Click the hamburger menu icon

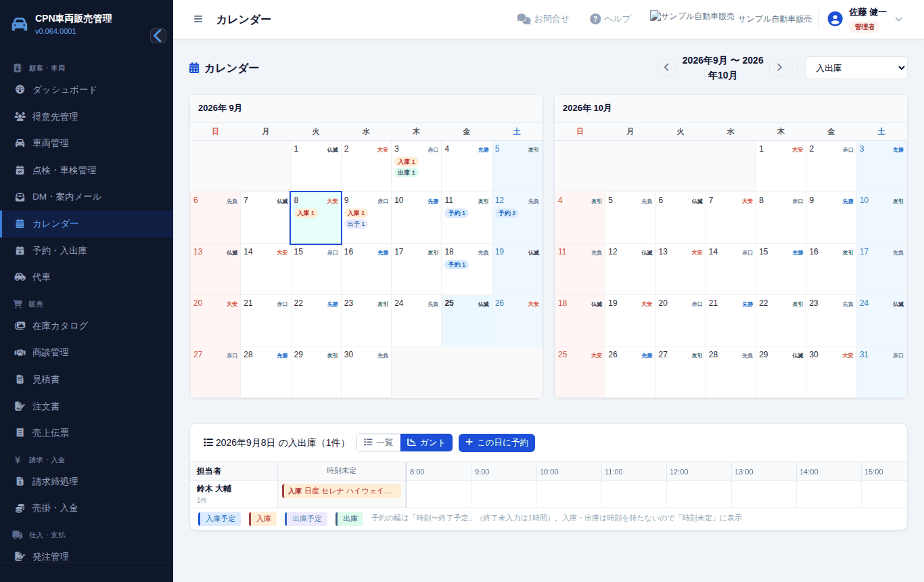coord(198,19)
